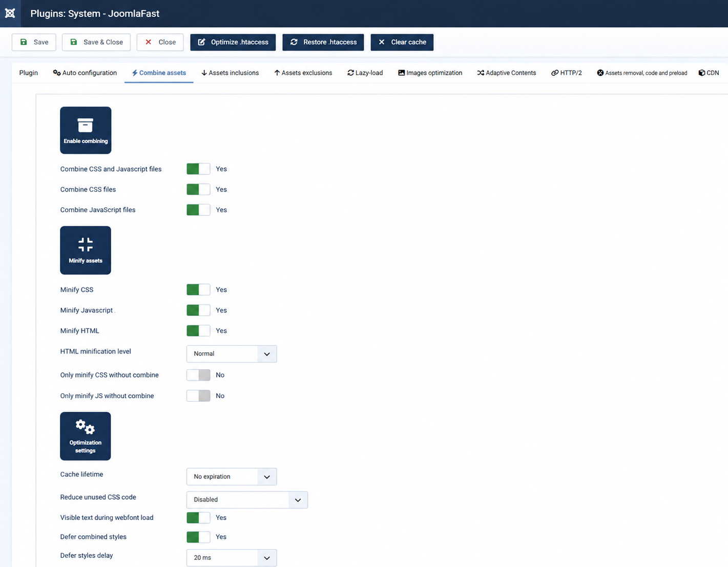Image resolution: width=728 pixels, height=567 pixels.
Task: Click the edit icon on Optimize .htaccess
Action: pos(201,42)
